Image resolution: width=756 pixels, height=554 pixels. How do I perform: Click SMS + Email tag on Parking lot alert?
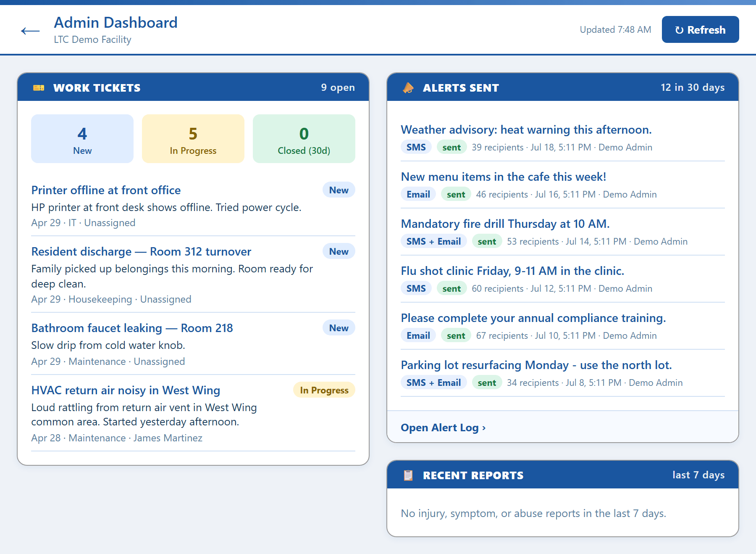coord(434,383)
